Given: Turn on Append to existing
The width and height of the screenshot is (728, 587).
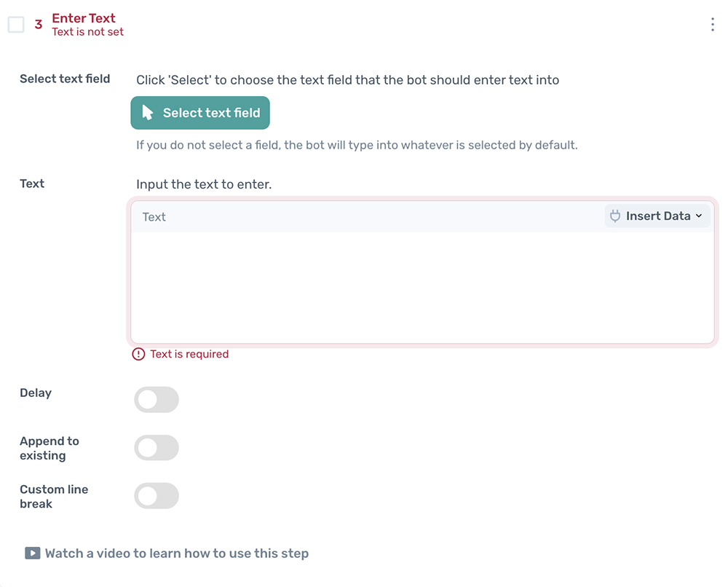Looking at the screenshot, I should coord(156,447).
